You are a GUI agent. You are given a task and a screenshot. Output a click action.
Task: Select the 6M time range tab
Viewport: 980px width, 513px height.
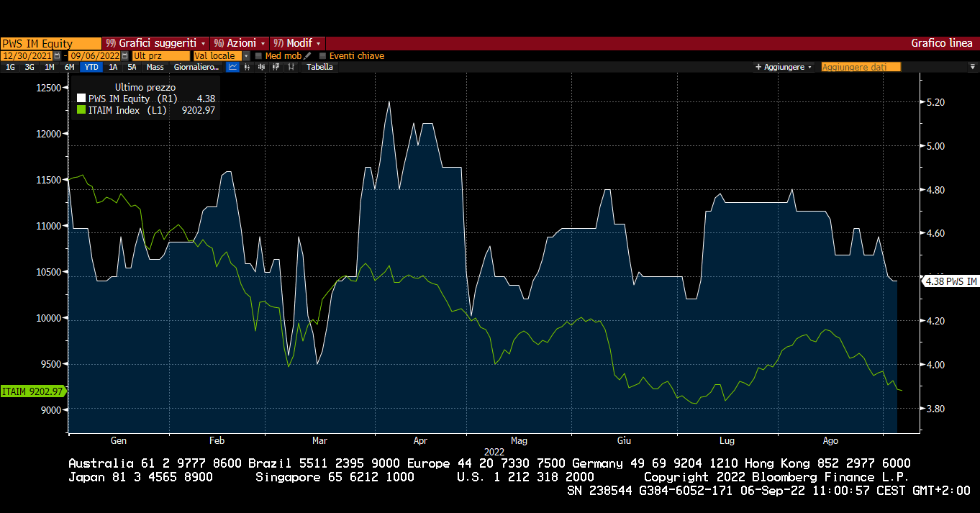(69, 67)
